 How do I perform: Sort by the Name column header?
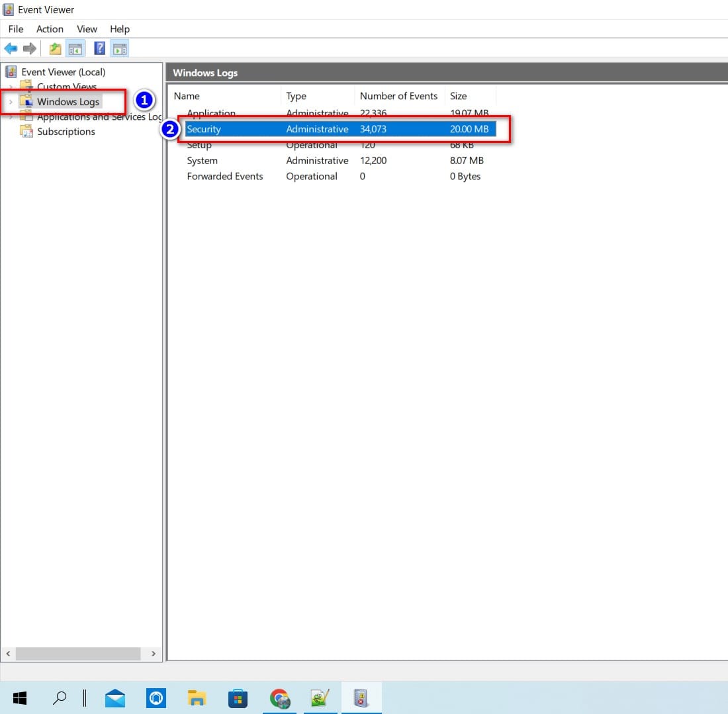tap(226, 96)
